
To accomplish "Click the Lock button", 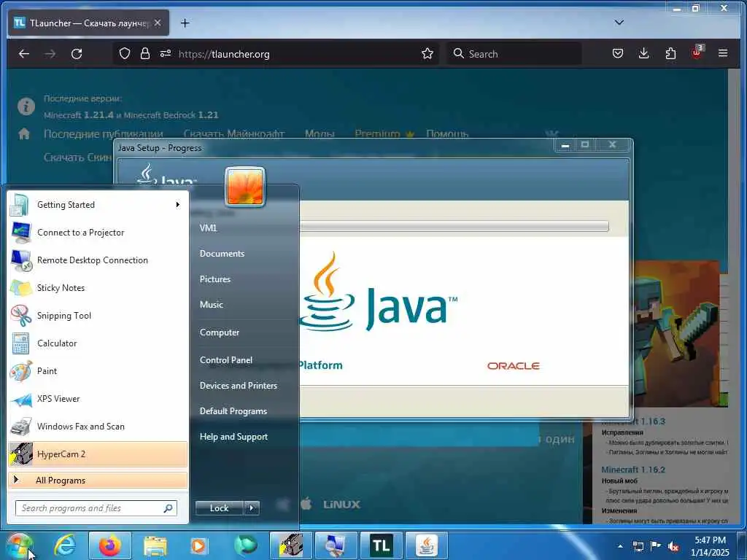I will 219,508.
